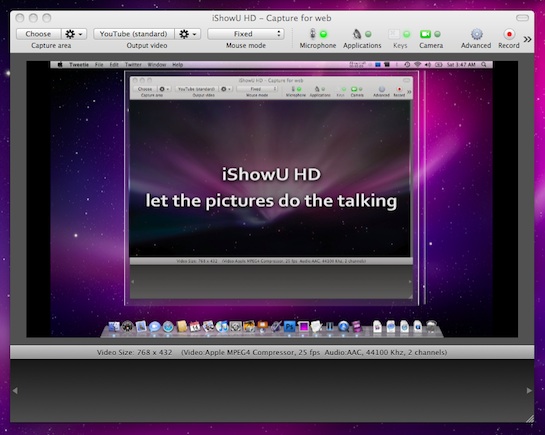Click the Video Size 768 x 432 text

click(135, 352)
